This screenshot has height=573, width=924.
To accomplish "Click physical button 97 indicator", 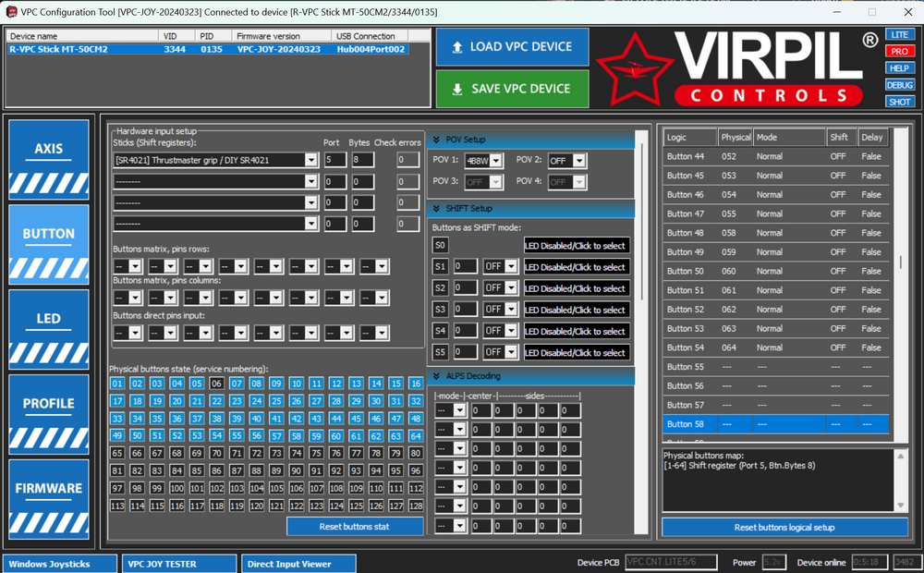I will 117,488.
